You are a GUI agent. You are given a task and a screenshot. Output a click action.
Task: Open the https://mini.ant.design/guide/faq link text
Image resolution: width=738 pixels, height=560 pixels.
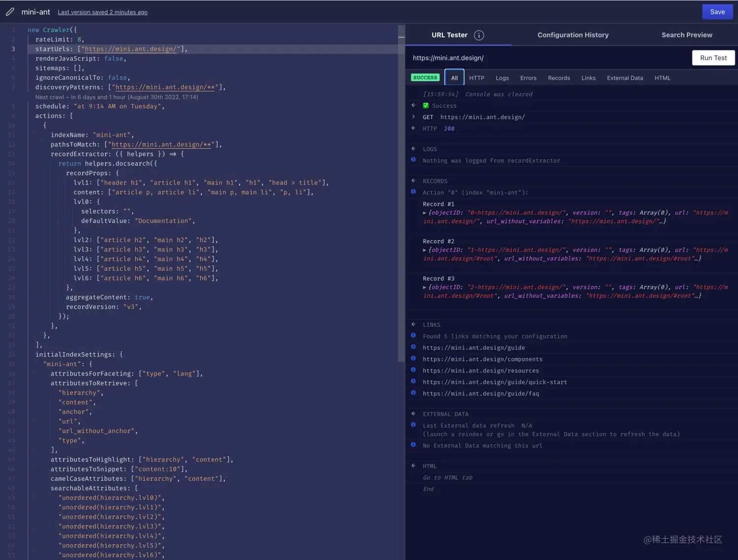pos(481,394)
